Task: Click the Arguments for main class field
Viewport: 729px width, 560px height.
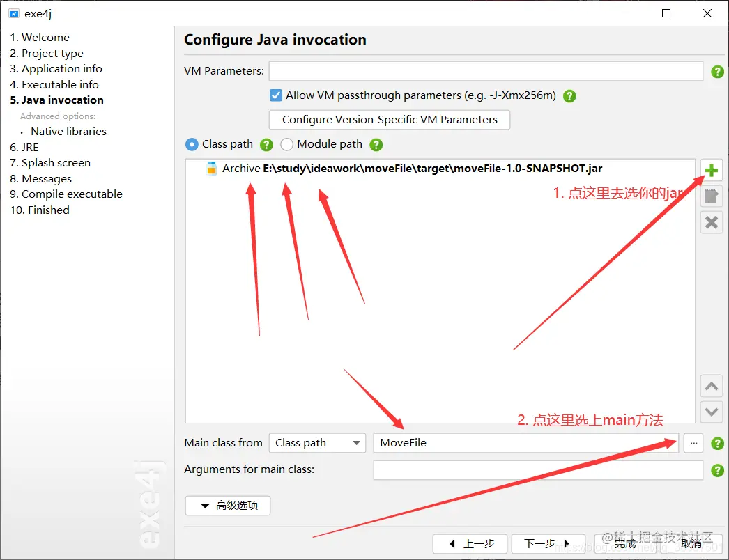Action: pos(538,470)
